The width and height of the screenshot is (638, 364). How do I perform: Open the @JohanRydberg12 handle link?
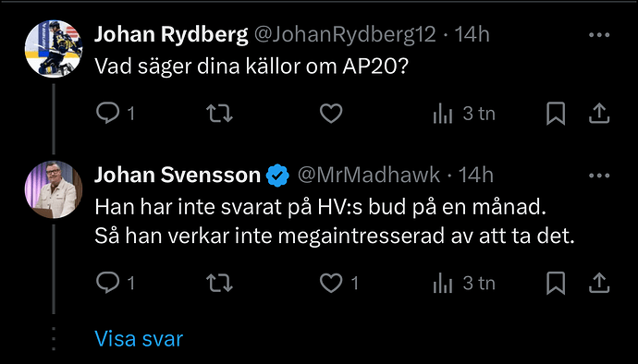pyautogui.click(x=345, y=35)
